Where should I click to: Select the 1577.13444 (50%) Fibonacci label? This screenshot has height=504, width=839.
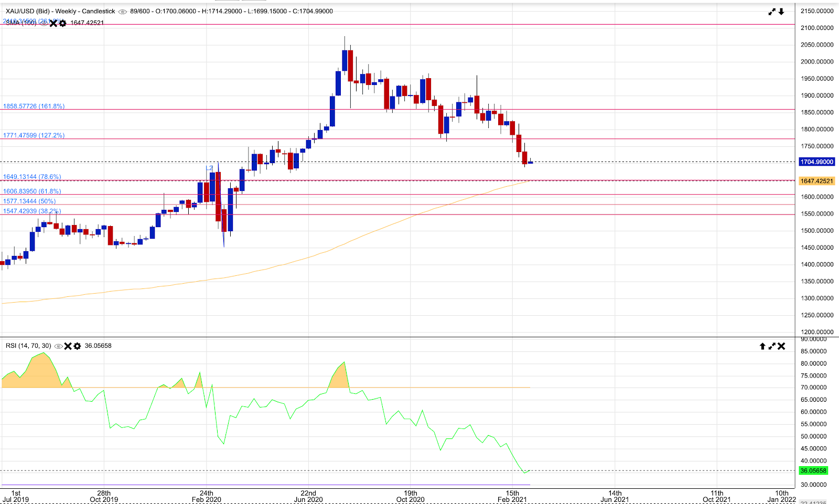coord(29,201)
